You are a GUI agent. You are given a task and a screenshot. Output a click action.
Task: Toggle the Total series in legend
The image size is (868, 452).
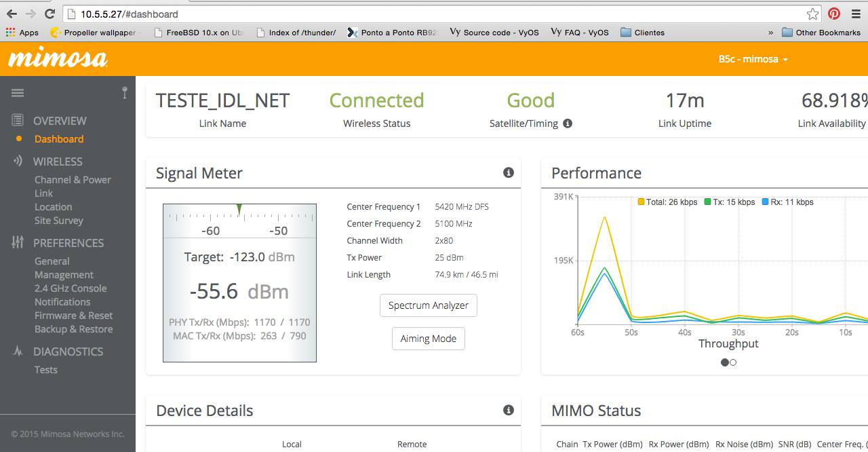pos(667,202)
